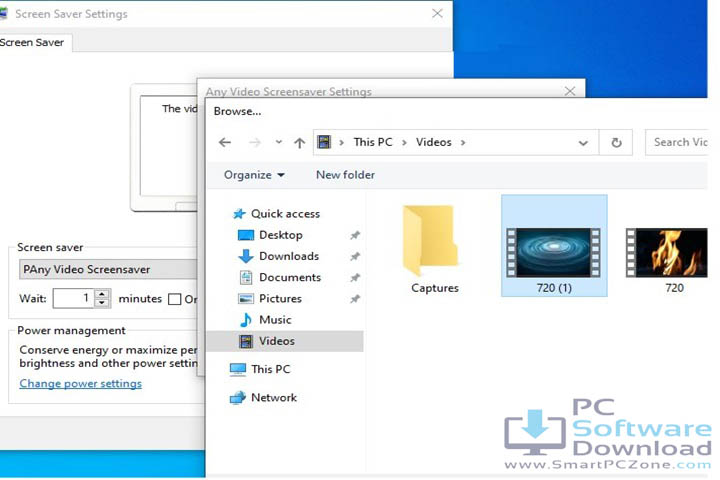Click the Search Videos field
Viewport: 720px width, 480px height.
point(677,142)
